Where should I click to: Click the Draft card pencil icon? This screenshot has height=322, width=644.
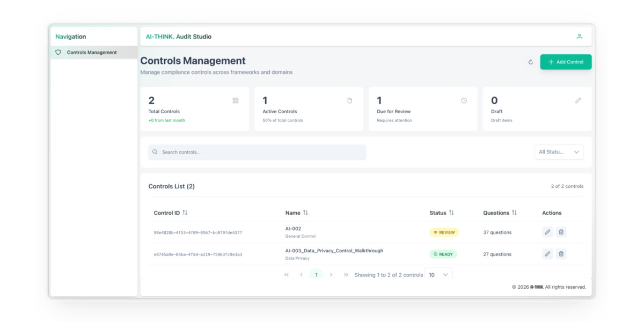coord(578,100)
